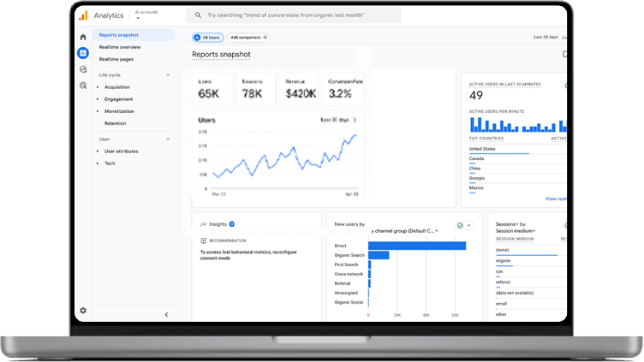Open the Explore icon in left rail
644x362 pixels.
(x=83, y=69)
